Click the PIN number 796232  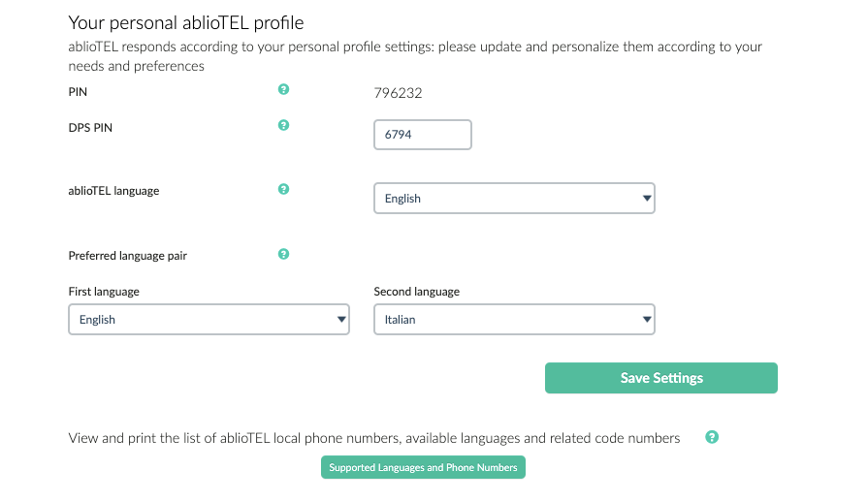coord(398,93)
